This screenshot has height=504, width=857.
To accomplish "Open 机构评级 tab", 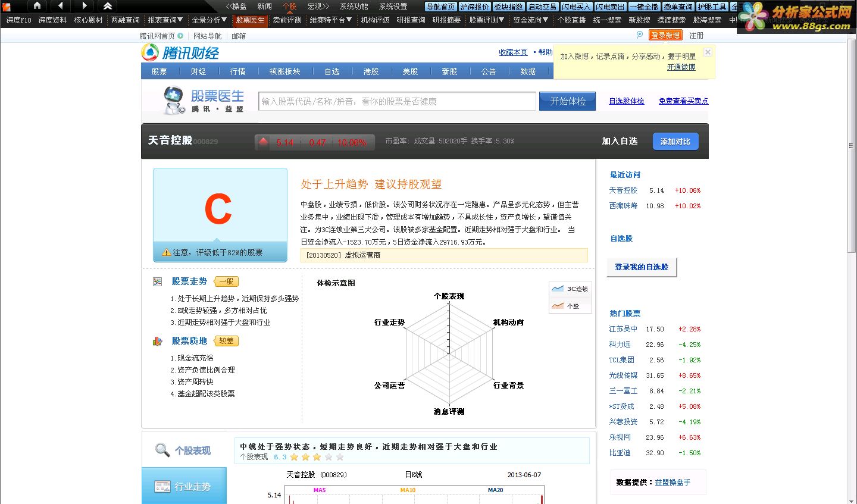I will click(375, 20).
